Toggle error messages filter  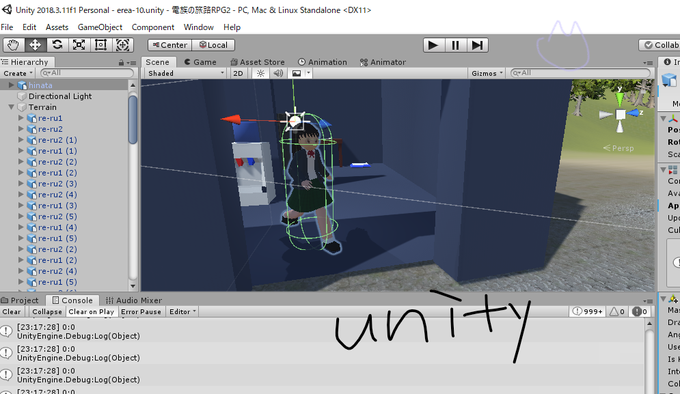[640, 312]
